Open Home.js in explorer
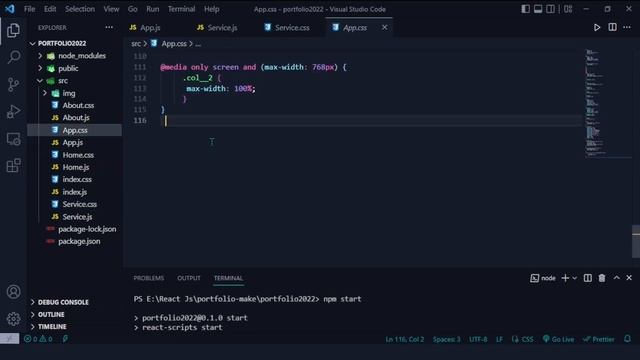 [76, 167]
